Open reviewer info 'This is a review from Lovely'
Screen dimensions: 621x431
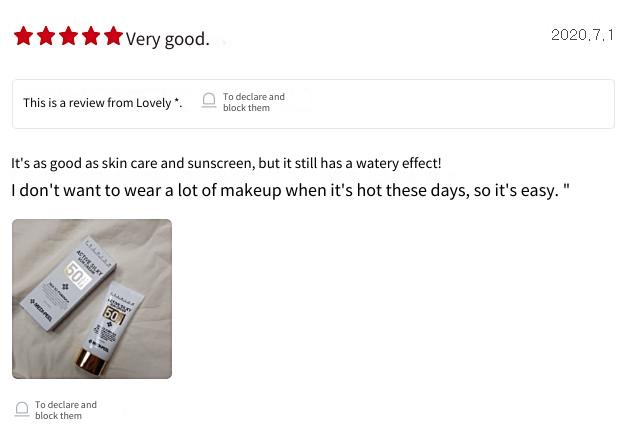(103, 103)
